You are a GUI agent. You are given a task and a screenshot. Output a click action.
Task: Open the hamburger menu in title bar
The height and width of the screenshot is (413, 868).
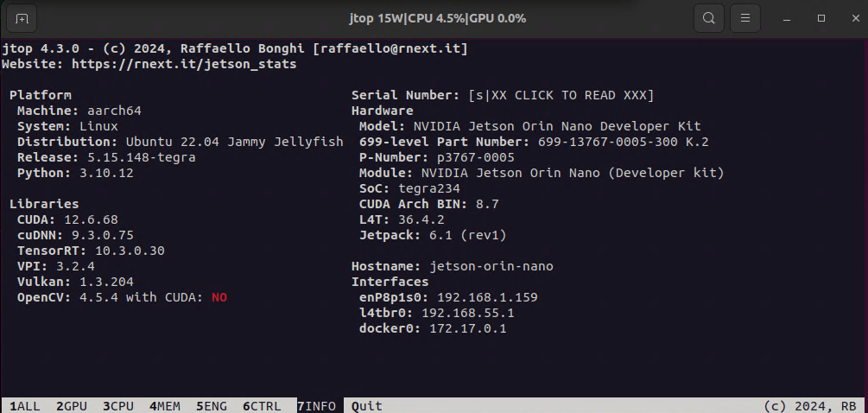tap(745, 18)
